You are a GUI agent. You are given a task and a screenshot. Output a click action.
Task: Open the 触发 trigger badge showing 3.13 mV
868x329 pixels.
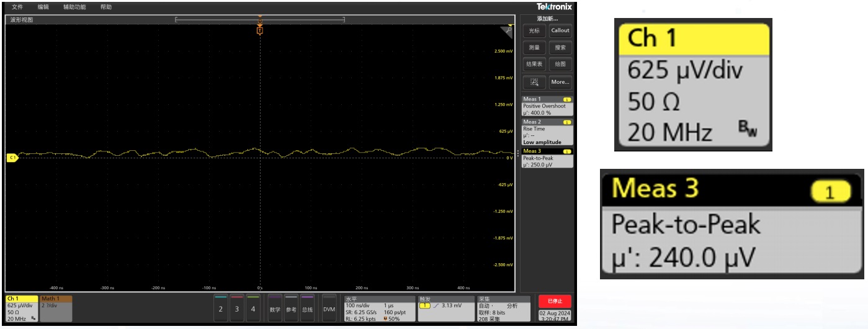click(x=445, y=309)
